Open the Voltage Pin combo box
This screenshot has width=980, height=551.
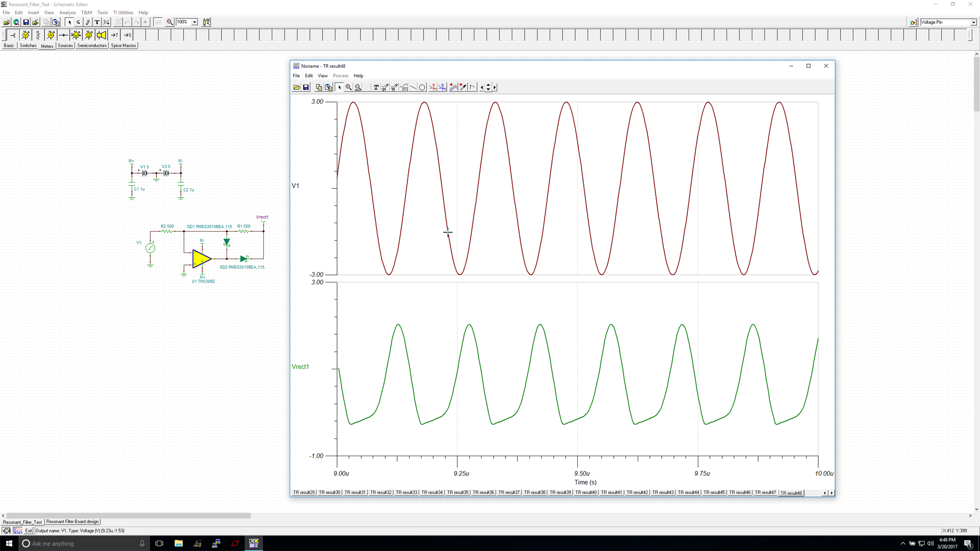pos(949,22)
